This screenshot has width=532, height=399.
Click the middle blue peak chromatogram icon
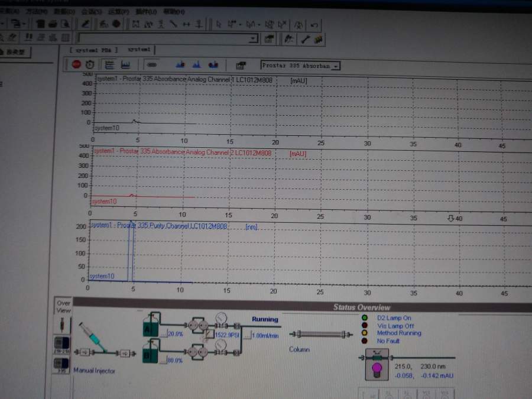pyautogui.click(x=196, y=64)
